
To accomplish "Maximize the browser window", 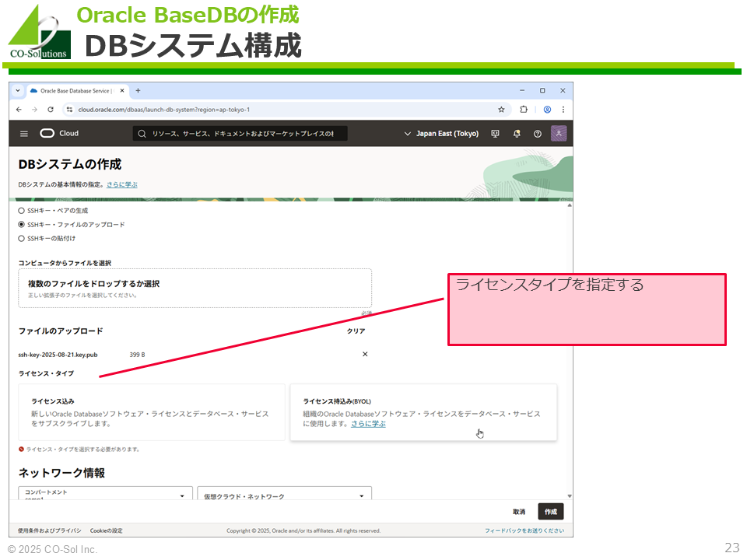I will [542, 90].
